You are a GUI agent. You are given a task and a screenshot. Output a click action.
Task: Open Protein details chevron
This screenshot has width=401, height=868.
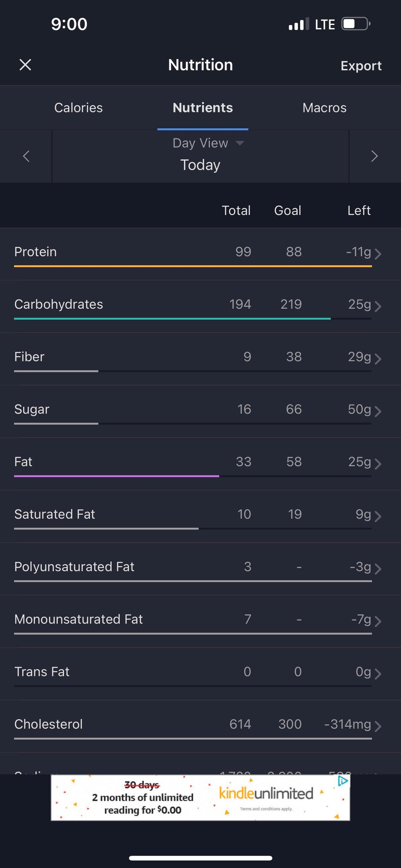(378, 254)
